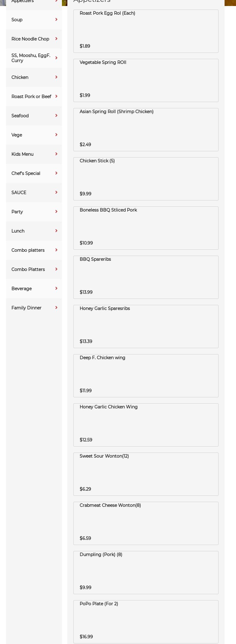This screenshot has width=236, height=644.
Task: Open the Party menu section
Action: [x=17, y=212]
